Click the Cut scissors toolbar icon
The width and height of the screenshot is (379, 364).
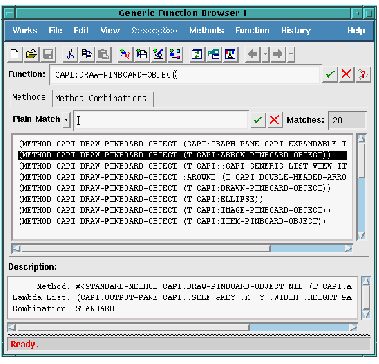pos(70,54)
